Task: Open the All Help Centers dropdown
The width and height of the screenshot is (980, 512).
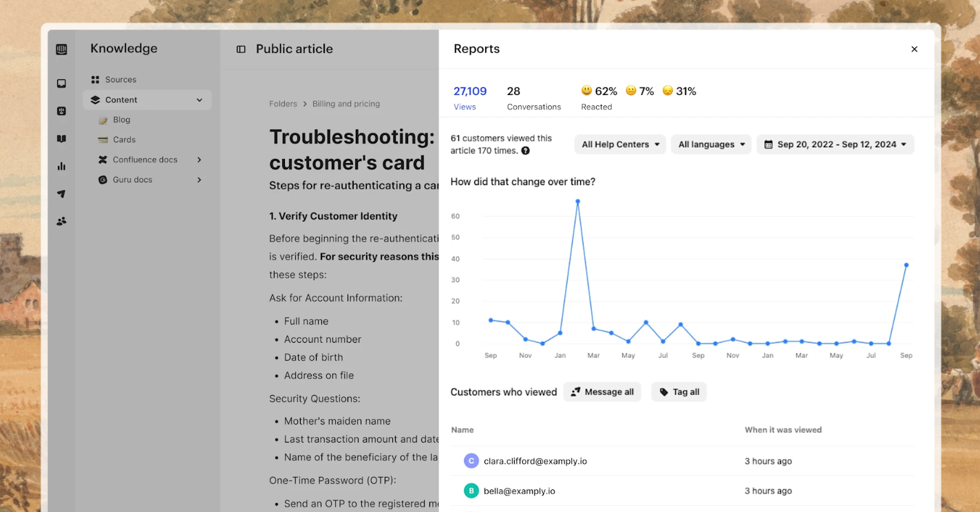Action: point(620,145)
